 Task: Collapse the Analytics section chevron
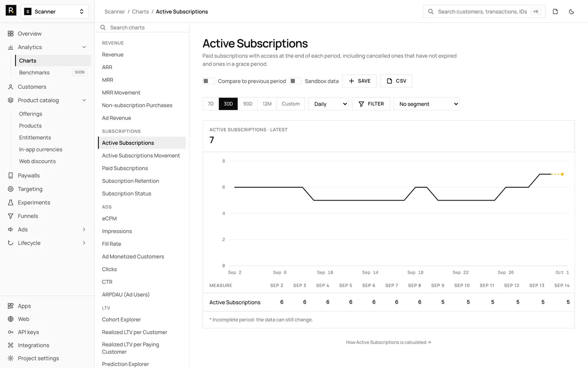84,47
